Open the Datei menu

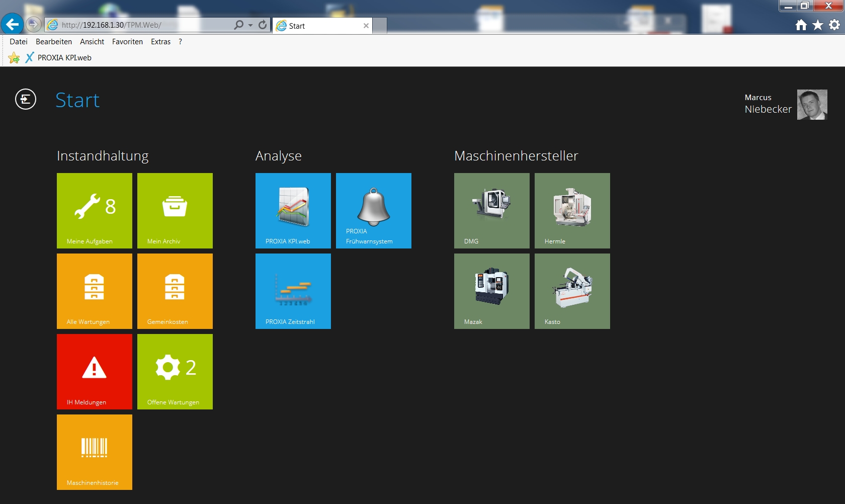point(19,42)
